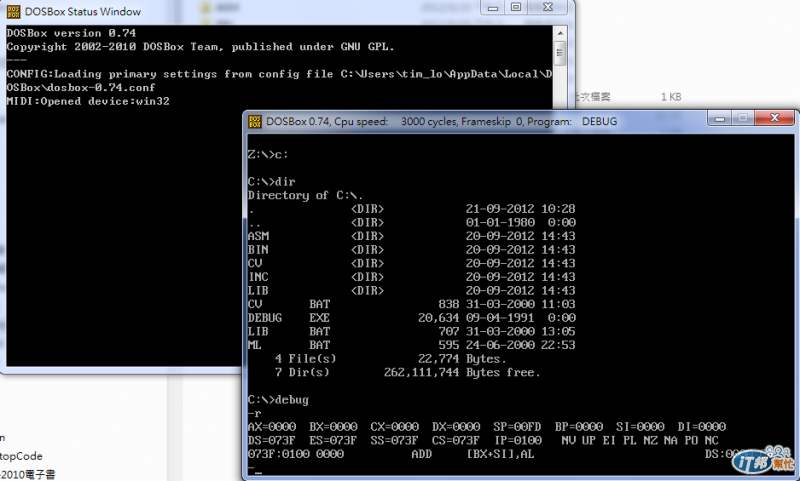The image size is (800, 481).
Task: Click the DI=0000 register value
Action: pos(702,427)
